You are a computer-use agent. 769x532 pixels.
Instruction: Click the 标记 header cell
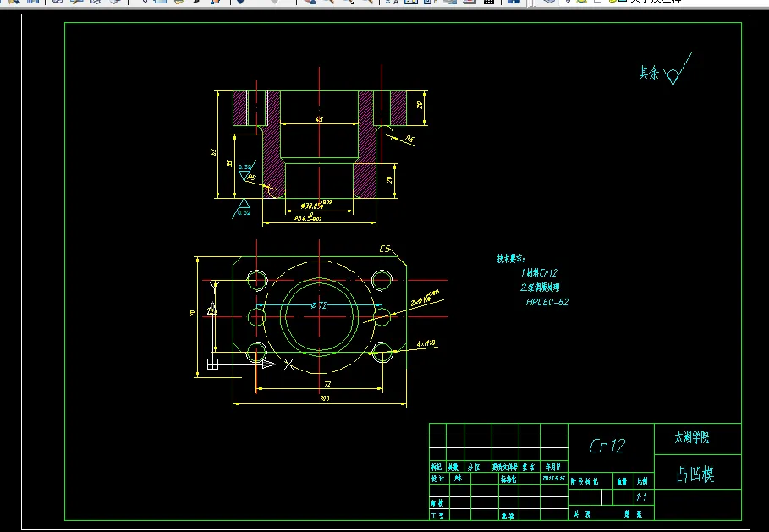pos(437,467)
